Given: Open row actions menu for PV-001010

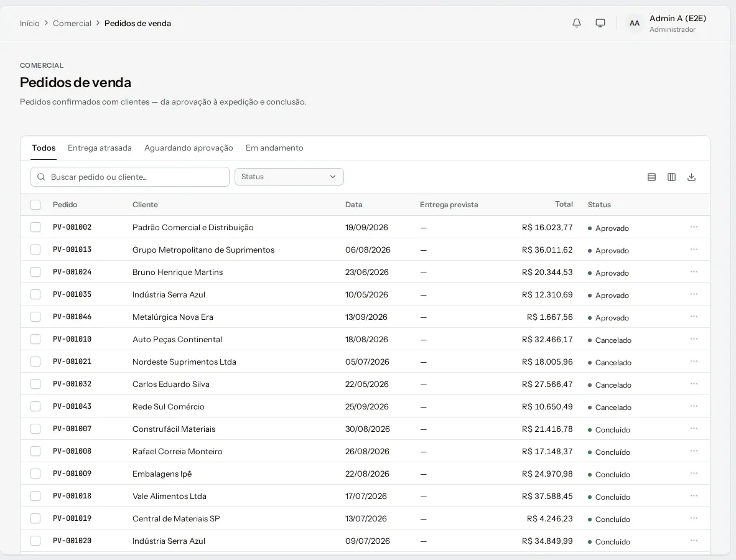Looking at the screenshot, I should tap(694, 339).
